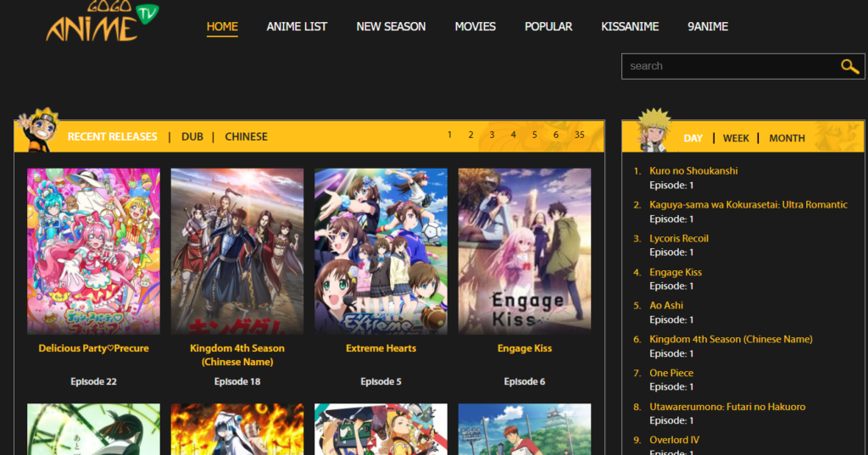Open Kaguya-sama wa Kokurasetai: Ultra Romantic
The height and width of the screenshot is (455, 868).
coord(748,205)
